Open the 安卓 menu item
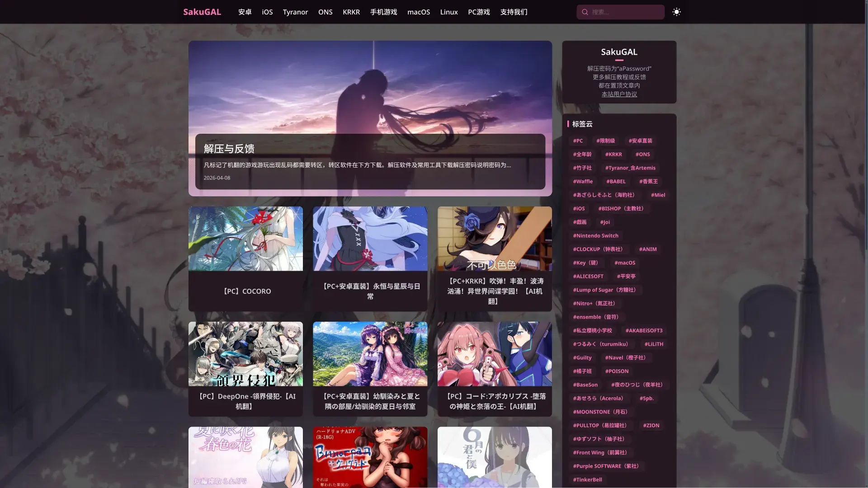 coord(245,12)
